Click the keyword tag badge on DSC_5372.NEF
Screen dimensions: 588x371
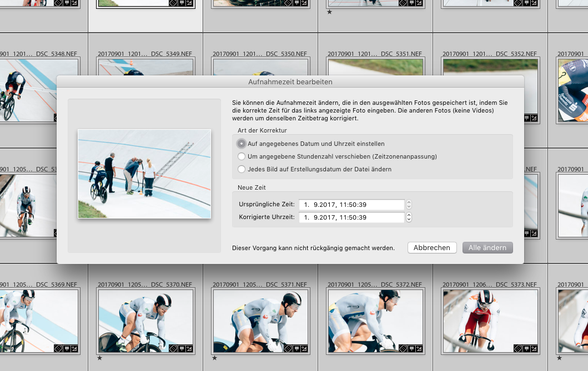tap(403, 348)
